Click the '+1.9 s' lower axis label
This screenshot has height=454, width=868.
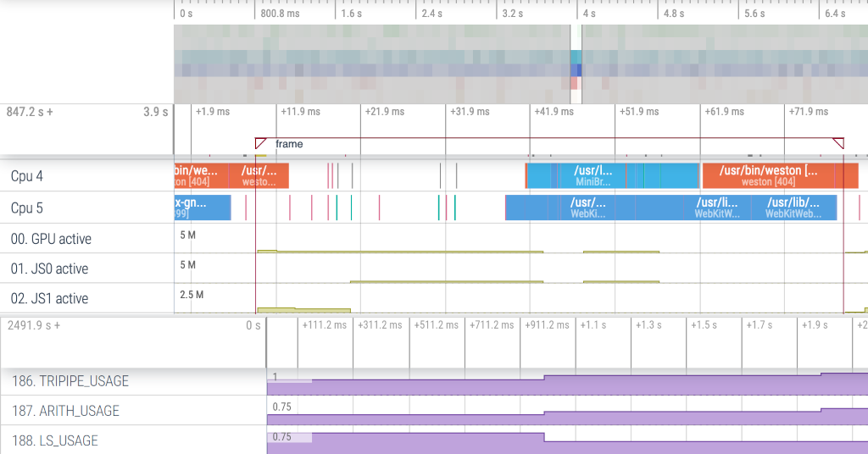pos(815,325)
